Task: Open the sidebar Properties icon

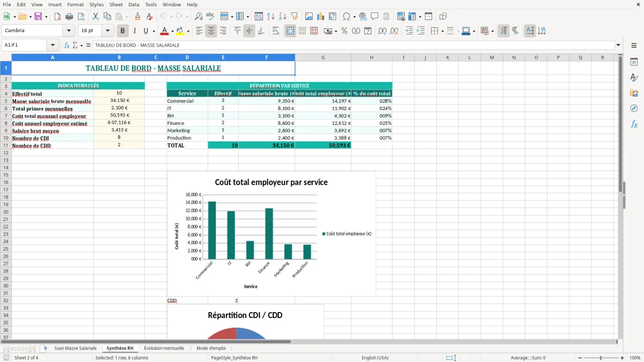Action: pos(634,62)
